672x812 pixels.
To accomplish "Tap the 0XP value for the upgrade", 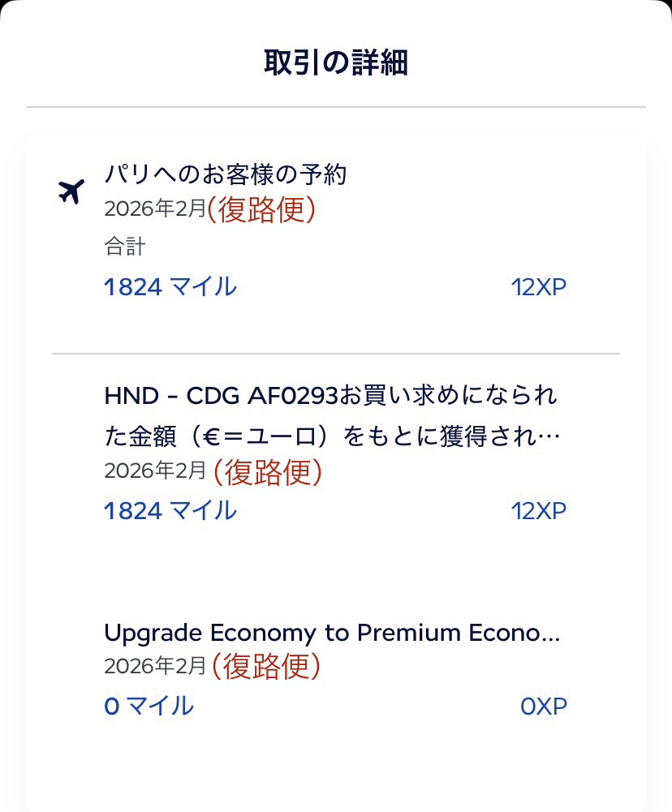I will [x=543, y=707].
